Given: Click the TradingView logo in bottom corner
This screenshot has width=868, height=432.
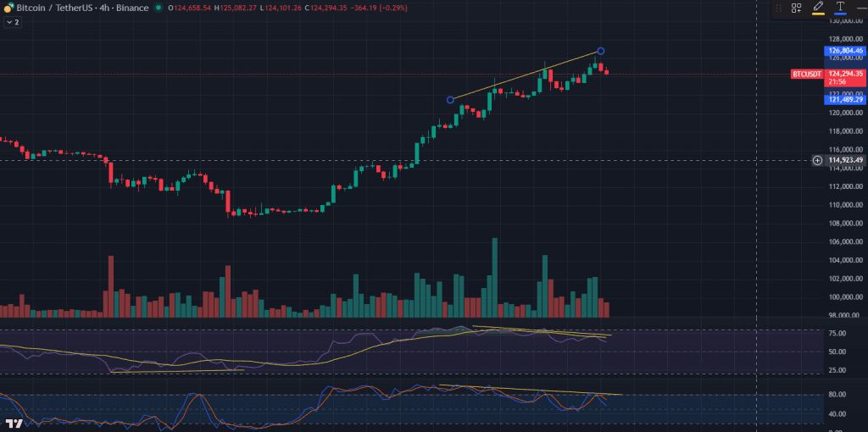Looking at the screenshot, I should (x=14, y=424).
